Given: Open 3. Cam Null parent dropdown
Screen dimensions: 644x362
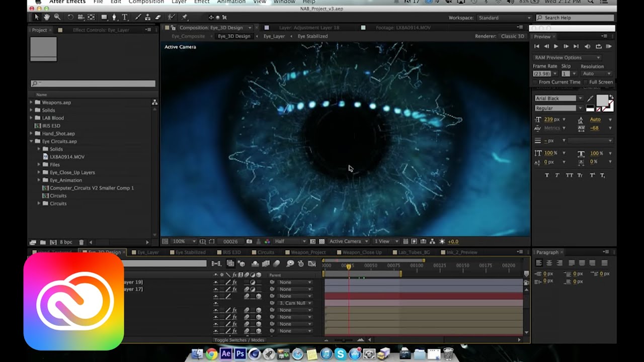Looking at the screenshot, I should pyautogui.click(x=294, y=303).
